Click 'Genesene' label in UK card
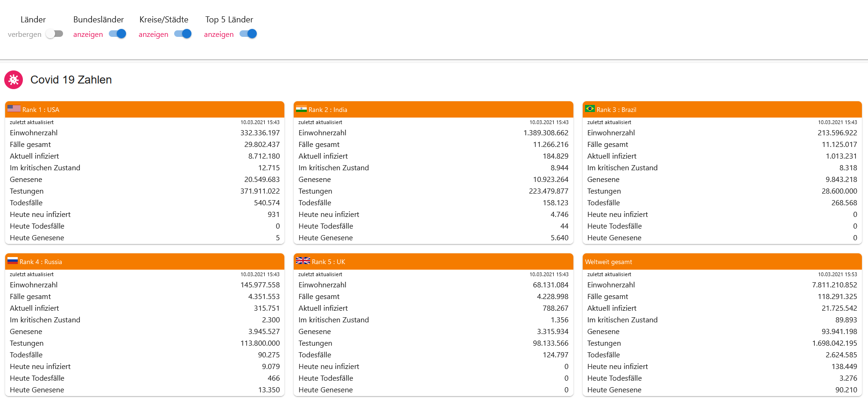 pyautogui.click(x=315, y=332)
